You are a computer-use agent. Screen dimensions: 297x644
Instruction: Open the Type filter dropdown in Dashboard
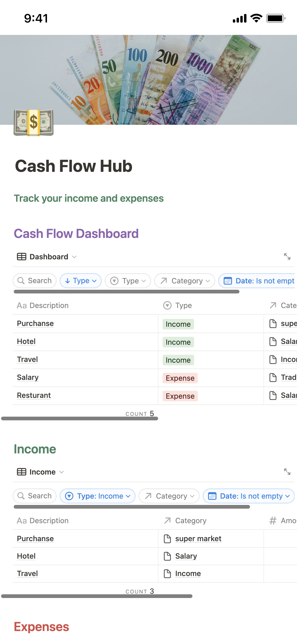[128, 281]
